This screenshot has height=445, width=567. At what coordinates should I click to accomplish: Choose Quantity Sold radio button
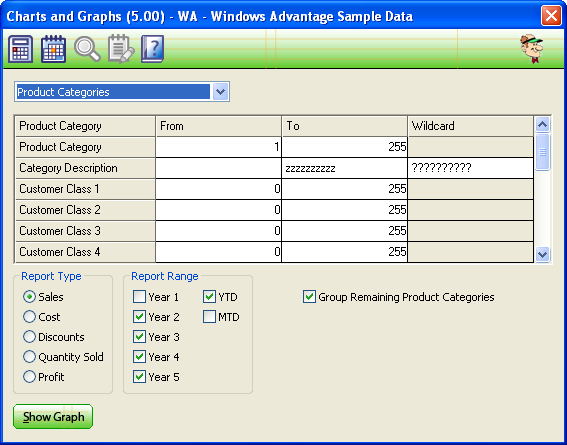click(29, 357)
